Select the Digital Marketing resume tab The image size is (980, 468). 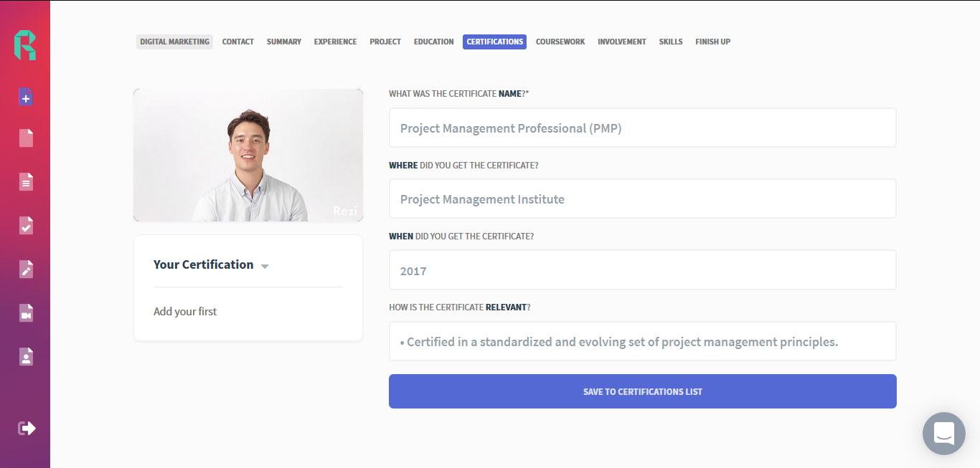click(174, 42)
